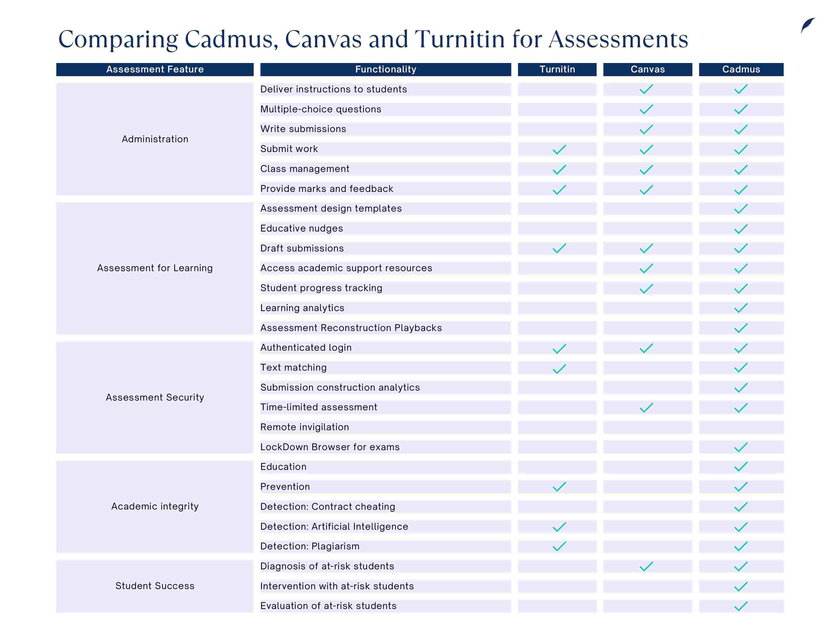This screenshot has height=630, width=840.
Task: Click the 'LockDown Browser for exams' text
Action: click(x=330, y=447)
